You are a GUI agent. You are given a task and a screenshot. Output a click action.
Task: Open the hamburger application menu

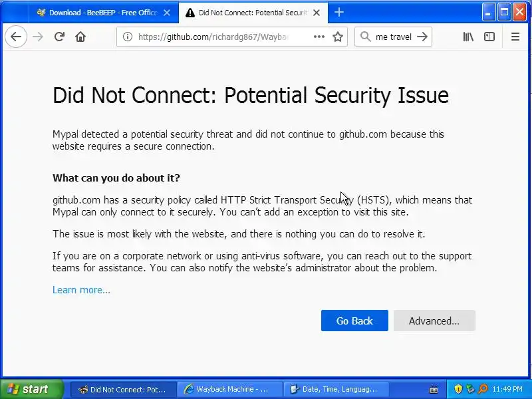pos(515,37)
